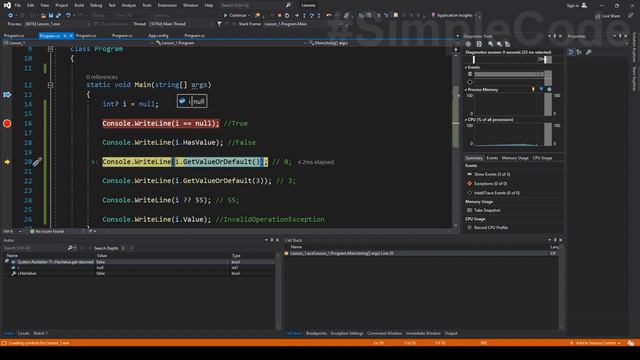Image resolution: width=640 pixels, height=360 pixels.
Task: Click the Visual Studio logo icon
Action: coord(7,5)
